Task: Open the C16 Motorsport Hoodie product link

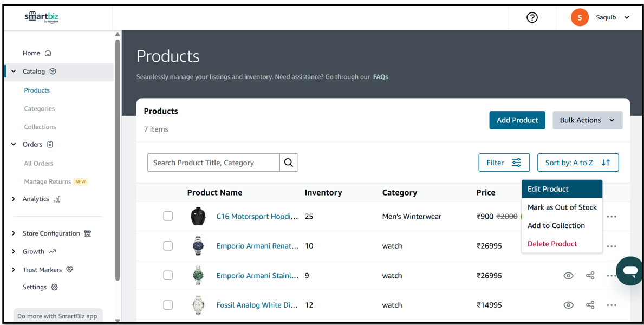Action: (257, 216)
